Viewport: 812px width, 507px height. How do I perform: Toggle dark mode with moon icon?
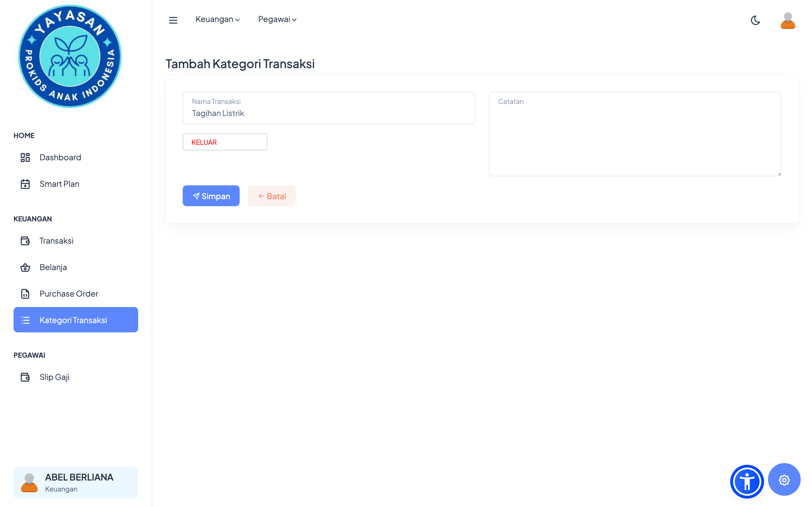click(x=755, y=21)
